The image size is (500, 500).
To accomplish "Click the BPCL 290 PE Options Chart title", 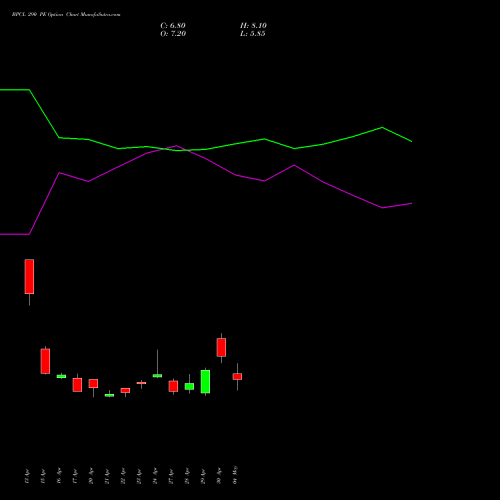I will [x=66, y=15].
